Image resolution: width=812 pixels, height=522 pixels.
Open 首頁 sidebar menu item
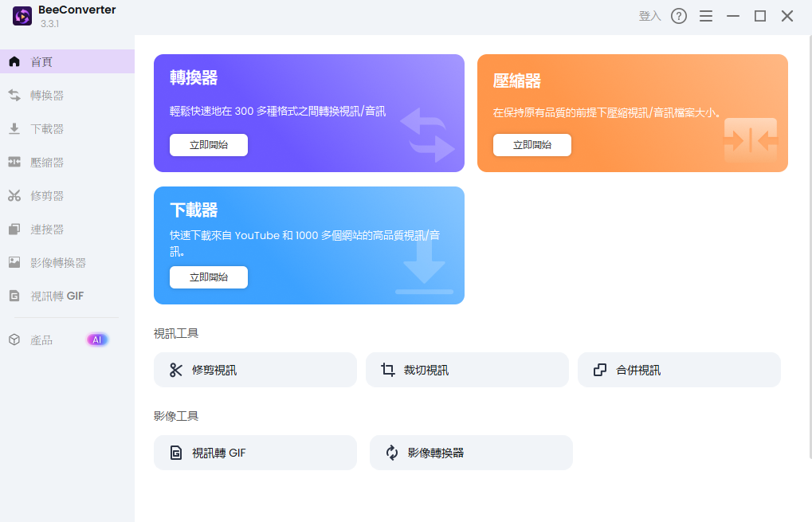[67, 61]
